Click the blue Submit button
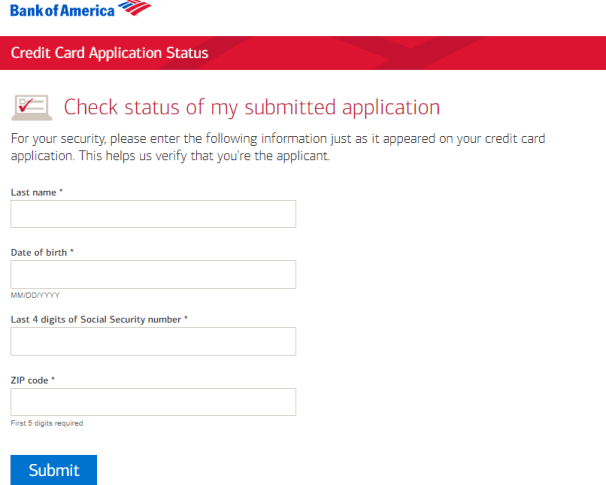 pos(54,470)
